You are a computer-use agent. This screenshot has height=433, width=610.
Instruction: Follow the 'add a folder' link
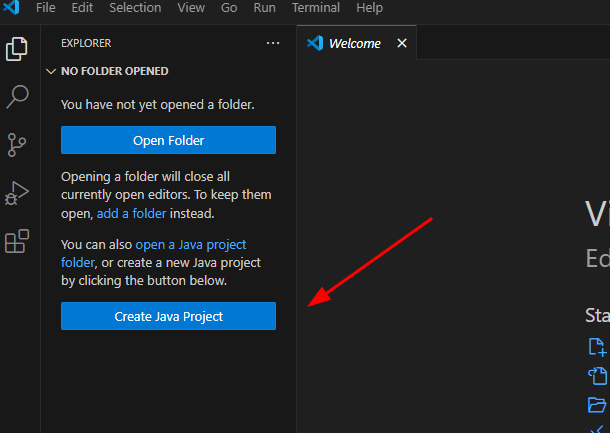(131, 214)
